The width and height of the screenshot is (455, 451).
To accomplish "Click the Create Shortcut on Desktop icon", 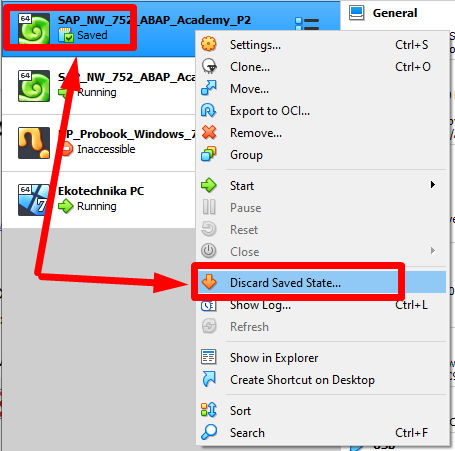I will [209, 379].
